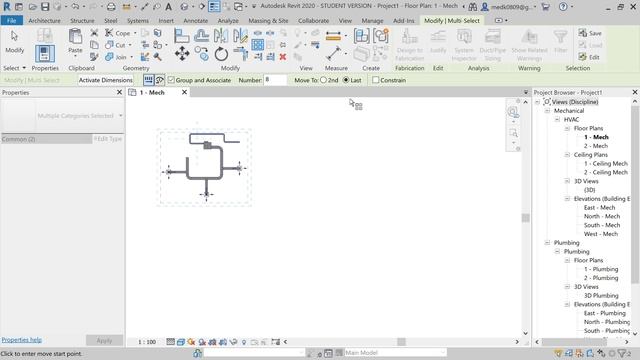The width and height of the screenshot is (640, 360).
Task: Open the Systems ribbon tab
Action: pos(138,20)
